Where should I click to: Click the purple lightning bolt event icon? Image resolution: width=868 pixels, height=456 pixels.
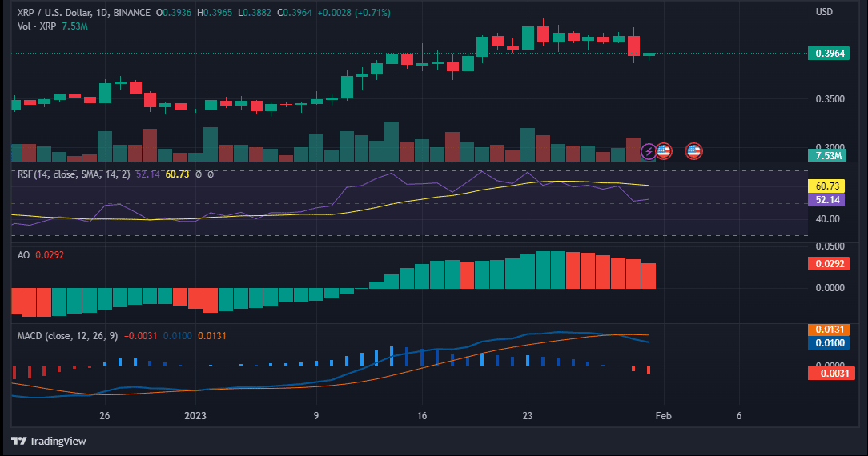click(649, 151)
